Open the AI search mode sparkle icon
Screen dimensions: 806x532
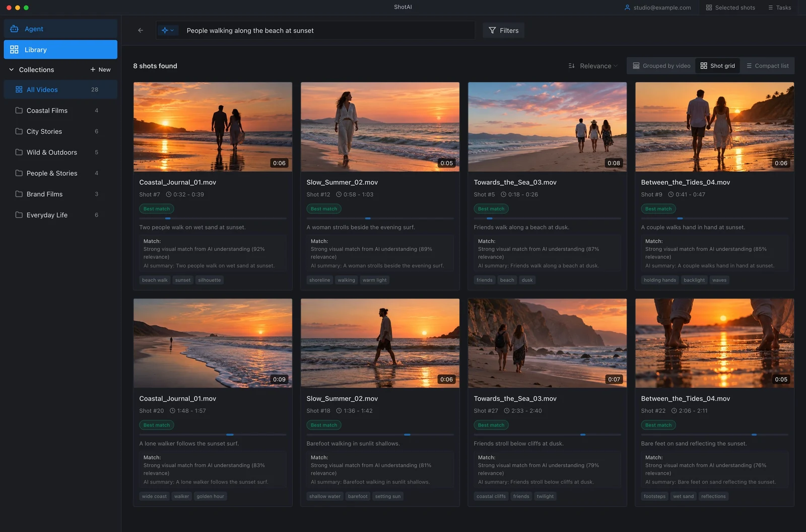[165, 30]
